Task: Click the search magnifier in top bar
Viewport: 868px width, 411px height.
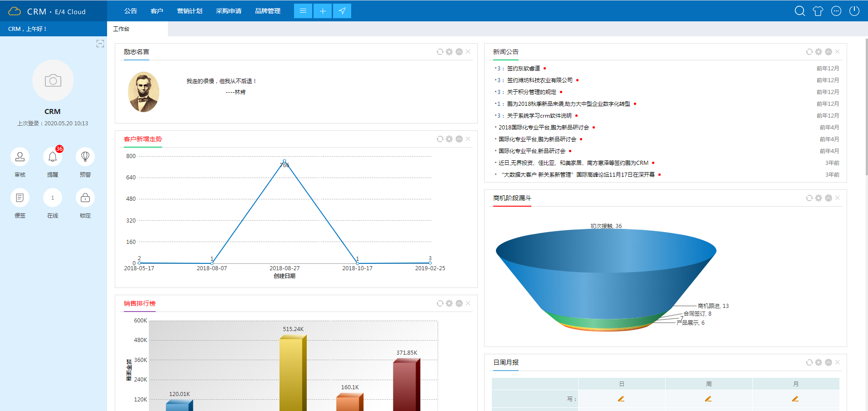Action: pos(799,11)
